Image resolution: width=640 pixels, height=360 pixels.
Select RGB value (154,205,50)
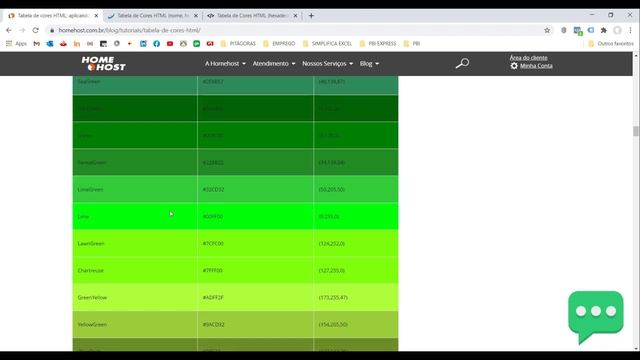point(333,324)
